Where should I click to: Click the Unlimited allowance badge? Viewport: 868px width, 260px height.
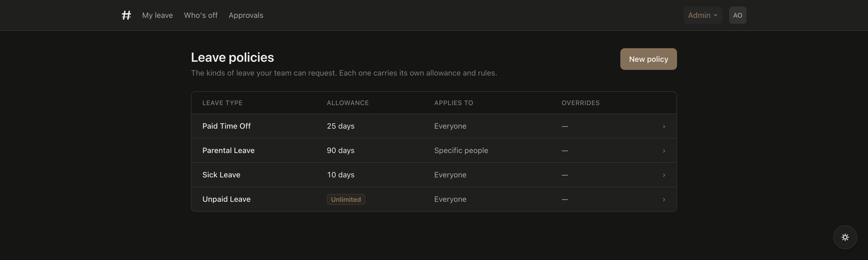coord(346,199)
